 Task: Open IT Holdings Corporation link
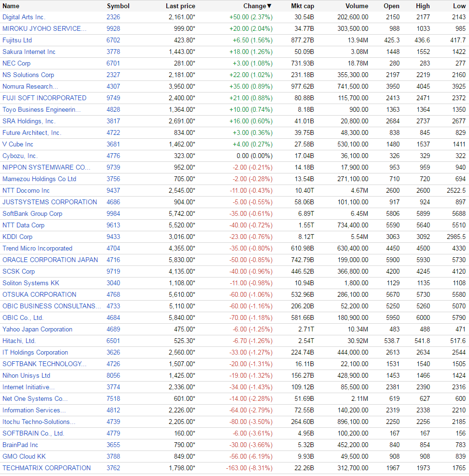[35, 352]
